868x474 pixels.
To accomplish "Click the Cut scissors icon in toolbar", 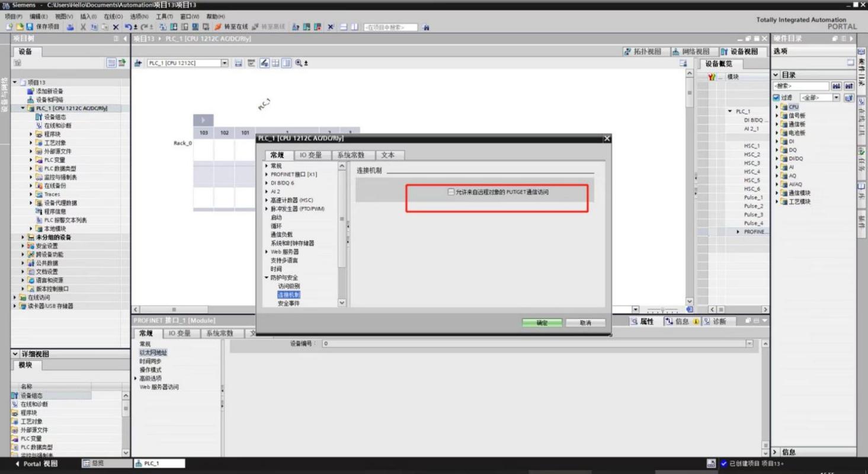I will click(84, 27).
